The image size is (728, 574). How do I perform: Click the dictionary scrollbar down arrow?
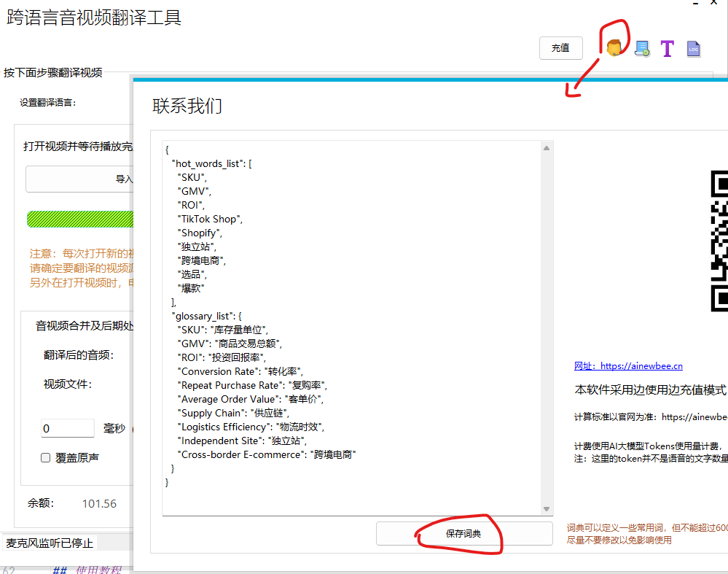point(546,509)
